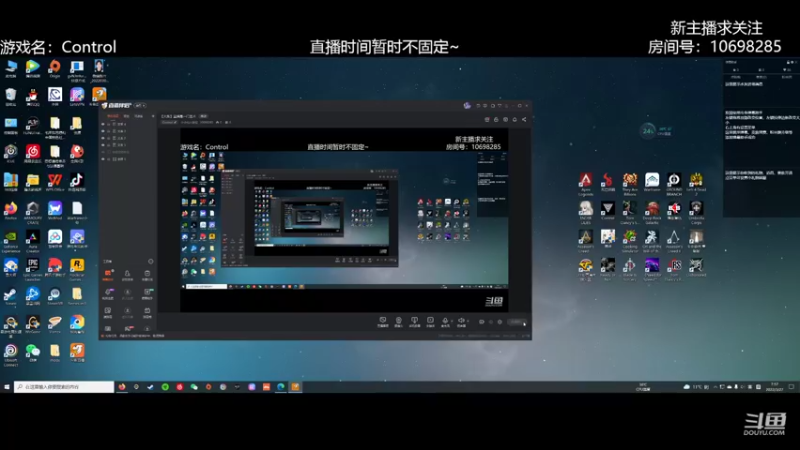Screen dimensions: 800x450
Task: Toggle visibility of fourth source in streaming app
Action: pyautogui.click(x=103, y=145)
